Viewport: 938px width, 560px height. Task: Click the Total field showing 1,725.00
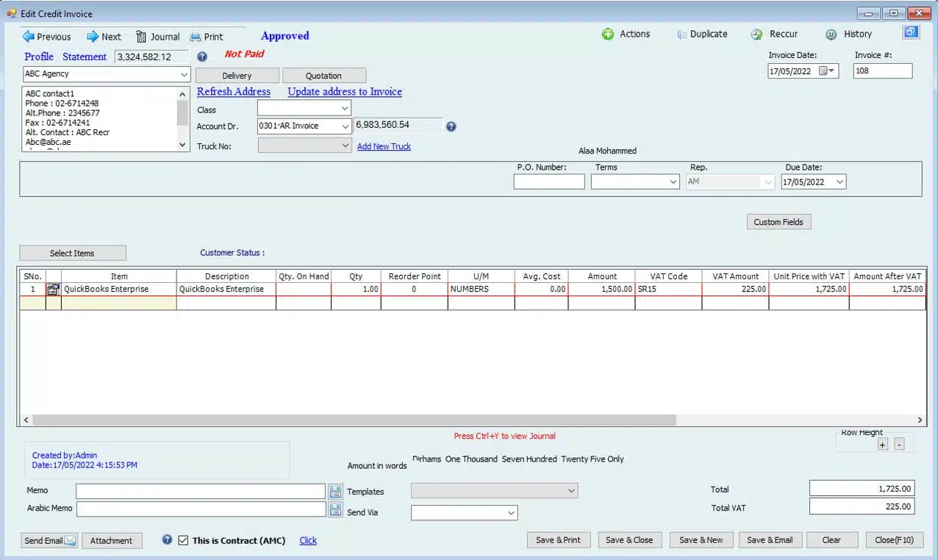[862, 489]
